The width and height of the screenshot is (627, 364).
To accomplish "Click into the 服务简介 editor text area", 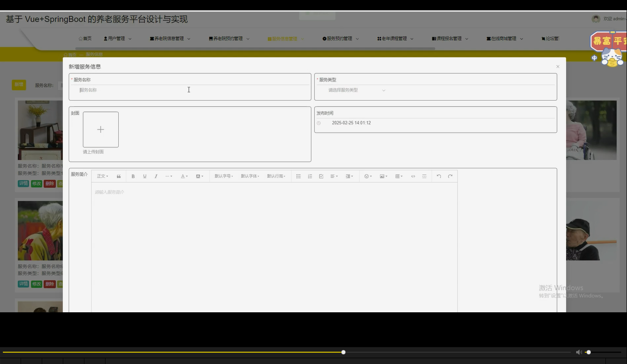I will 274,248.
